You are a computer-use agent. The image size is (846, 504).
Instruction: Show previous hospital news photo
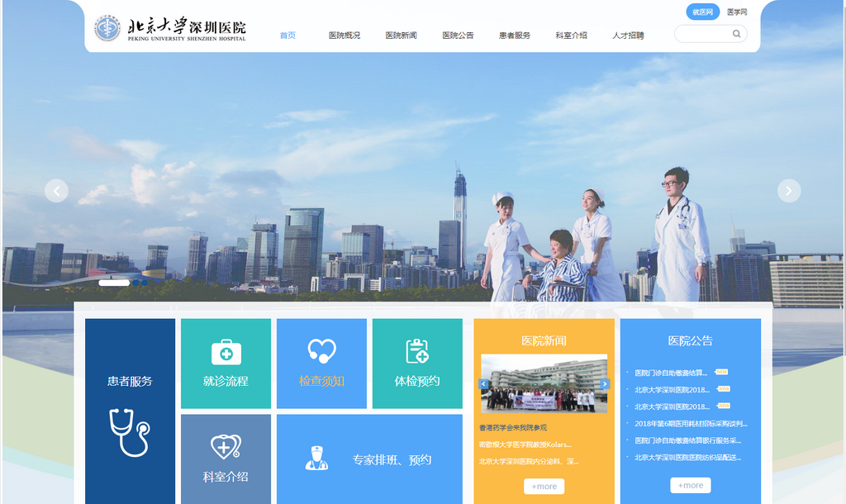tap(484, 383)
